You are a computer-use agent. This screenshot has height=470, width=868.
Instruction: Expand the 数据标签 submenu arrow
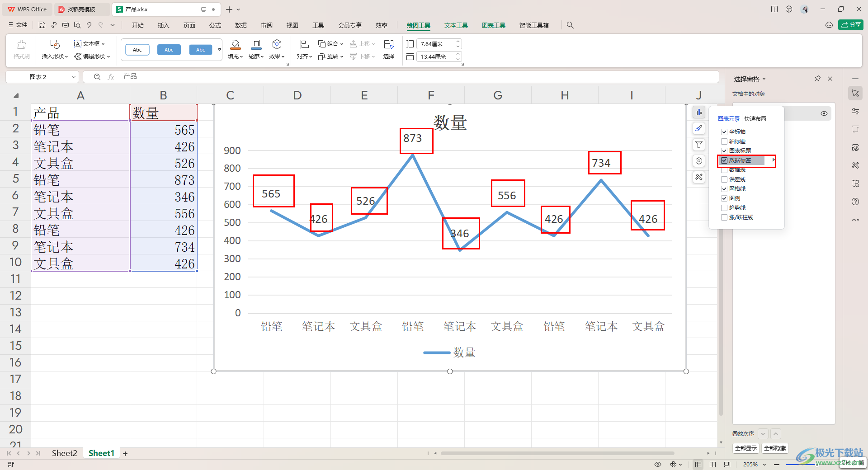pyautogui.click(x=774, y=160)
